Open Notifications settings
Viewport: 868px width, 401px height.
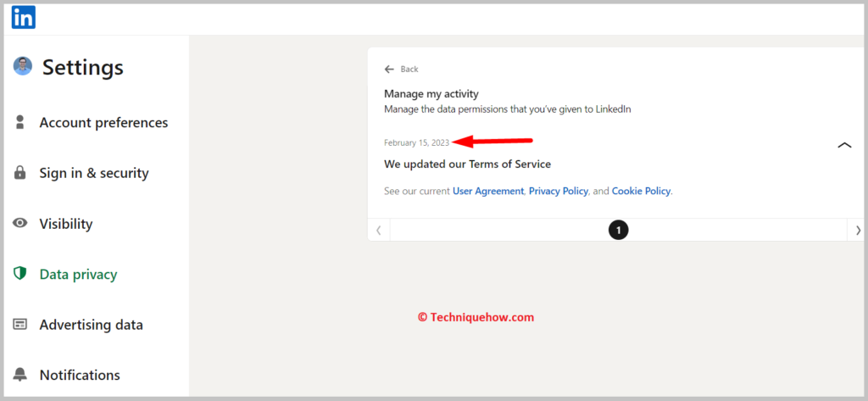point(80,375)
